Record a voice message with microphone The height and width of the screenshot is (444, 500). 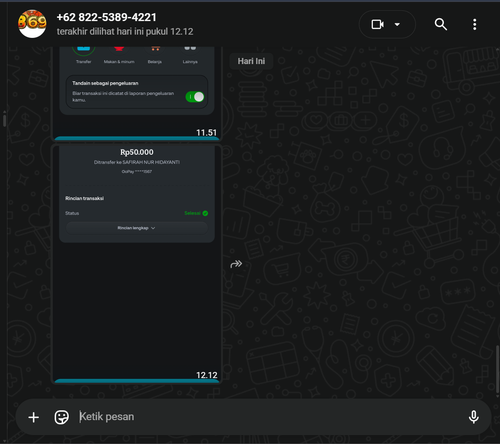pyautogui.click(x=473, y=417)
